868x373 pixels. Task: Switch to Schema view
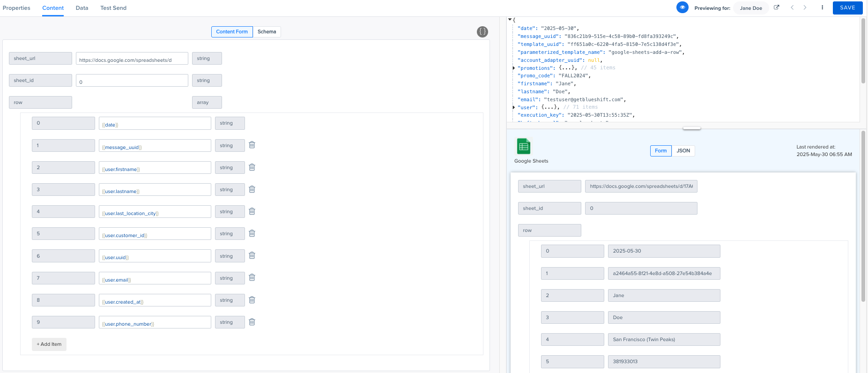point(267,32)
